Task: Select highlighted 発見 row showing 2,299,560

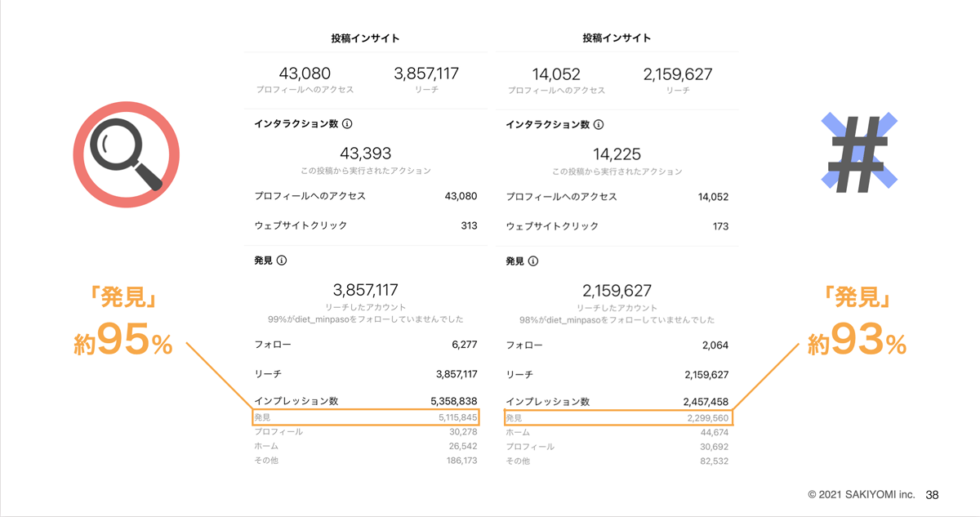Action: pos(617,417)
